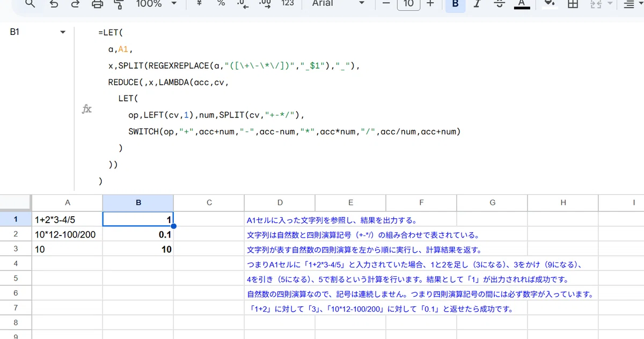This screenshot has height=339, width=644.
Task: Select cell B3 showing bold 10
Action: 138,249
